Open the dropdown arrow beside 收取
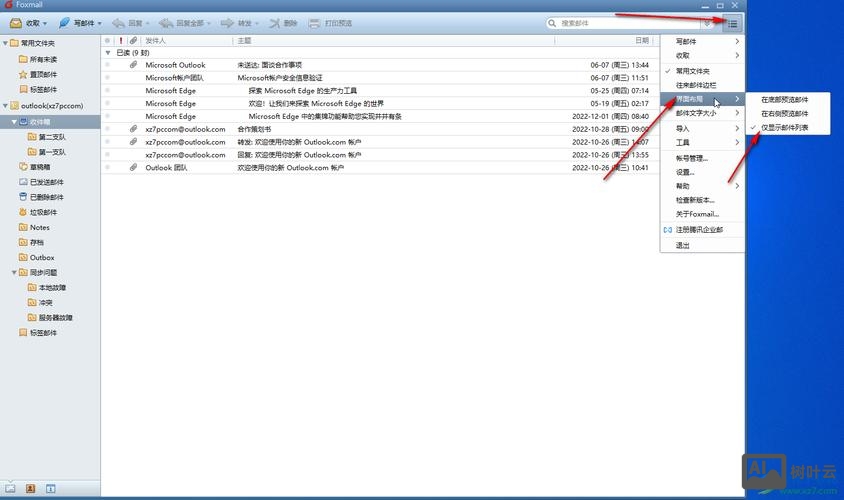844x500 pixels. click(46, 23)
